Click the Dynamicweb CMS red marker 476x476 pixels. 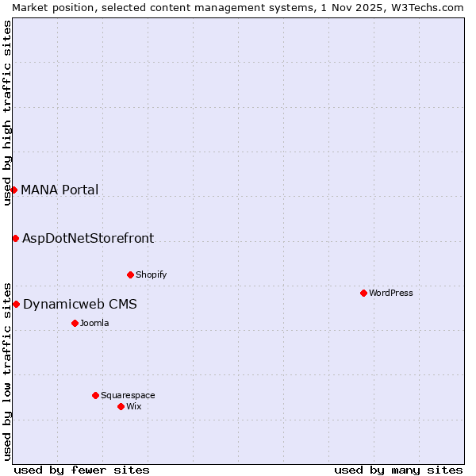point(16,304)
